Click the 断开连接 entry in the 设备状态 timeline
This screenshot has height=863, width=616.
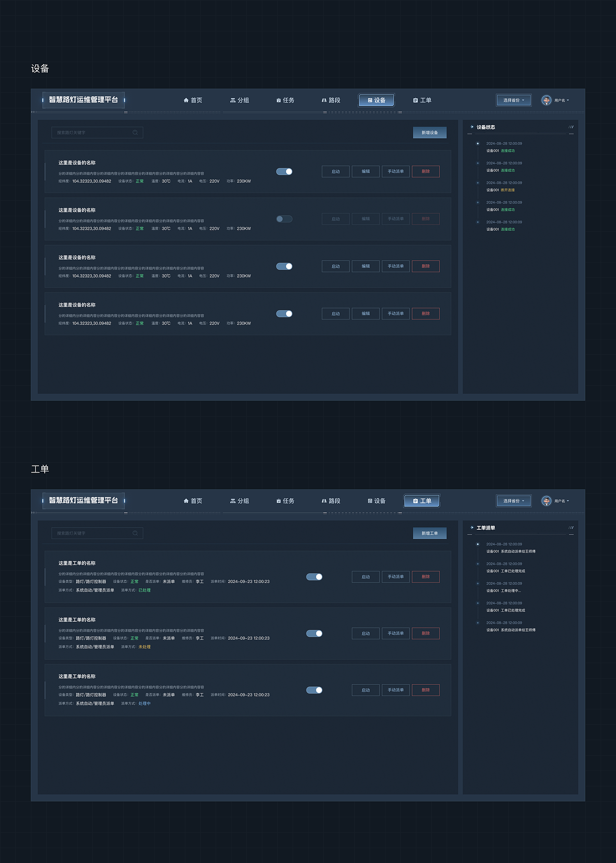pyautogui.click(x=508, y=190)
